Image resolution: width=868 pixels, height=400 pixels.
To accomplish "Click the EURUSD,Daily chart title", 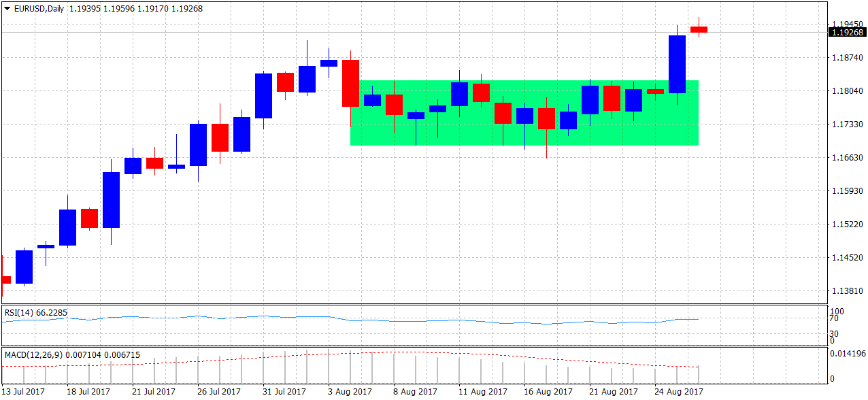I will click(x=39, y=9).
